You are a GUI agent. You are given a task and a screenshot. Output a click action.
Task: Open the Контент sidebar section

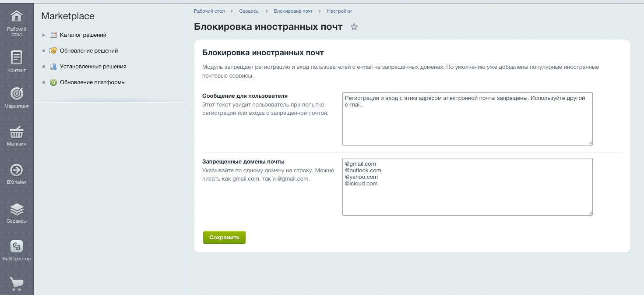point(17,61)
